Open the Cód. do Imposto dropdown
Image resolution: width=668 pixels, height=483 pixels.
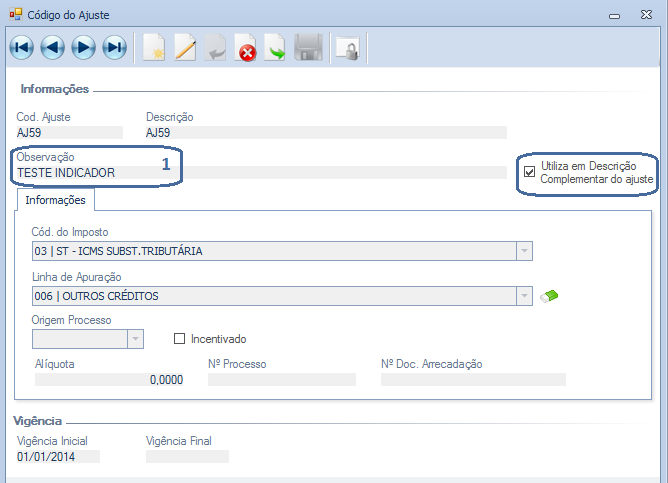click(524, 251)
